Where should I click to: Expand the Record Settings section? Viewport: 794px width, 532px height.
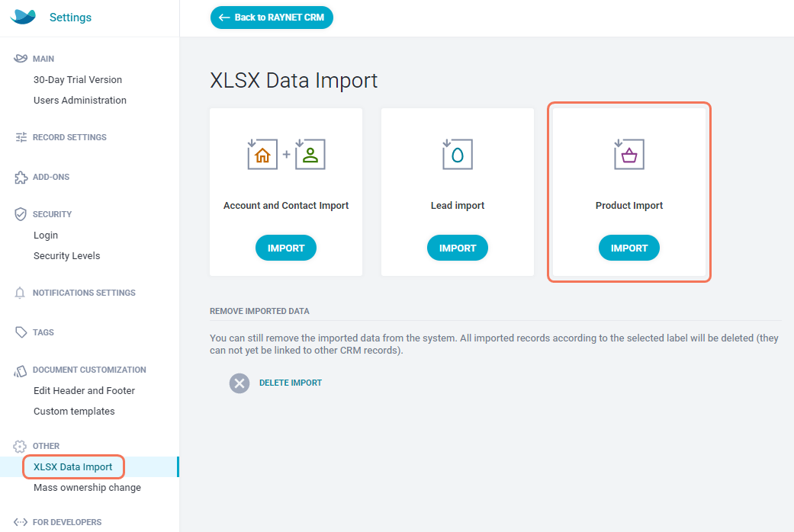click(69, 137)
